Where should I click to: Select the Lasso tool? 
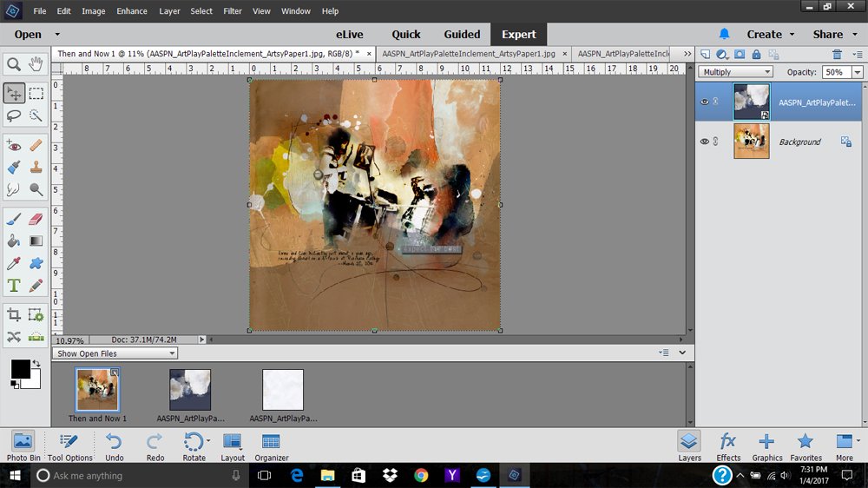pyautogui.click(x=14, y=115)
